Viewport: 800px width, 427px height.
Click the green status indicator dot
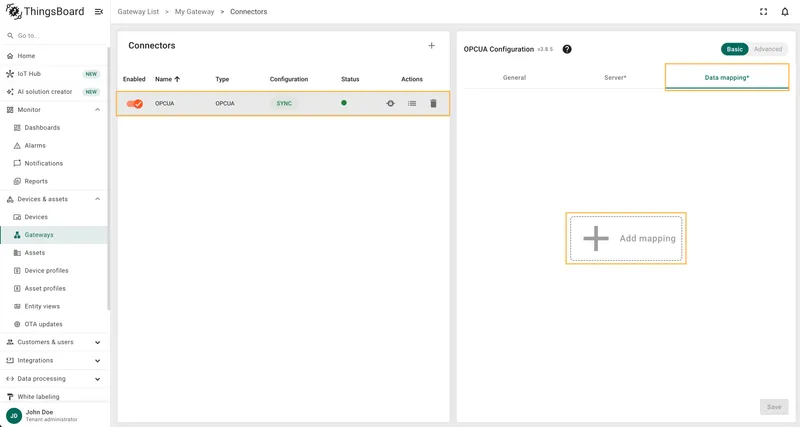coord(344,103)
